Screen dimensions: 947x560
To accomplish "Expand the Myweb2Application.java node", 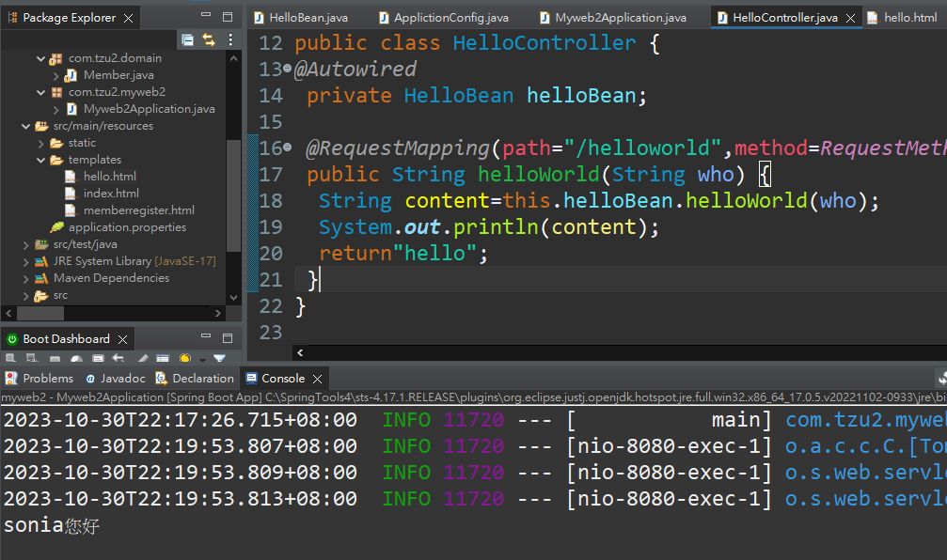I will click(55, 109).
